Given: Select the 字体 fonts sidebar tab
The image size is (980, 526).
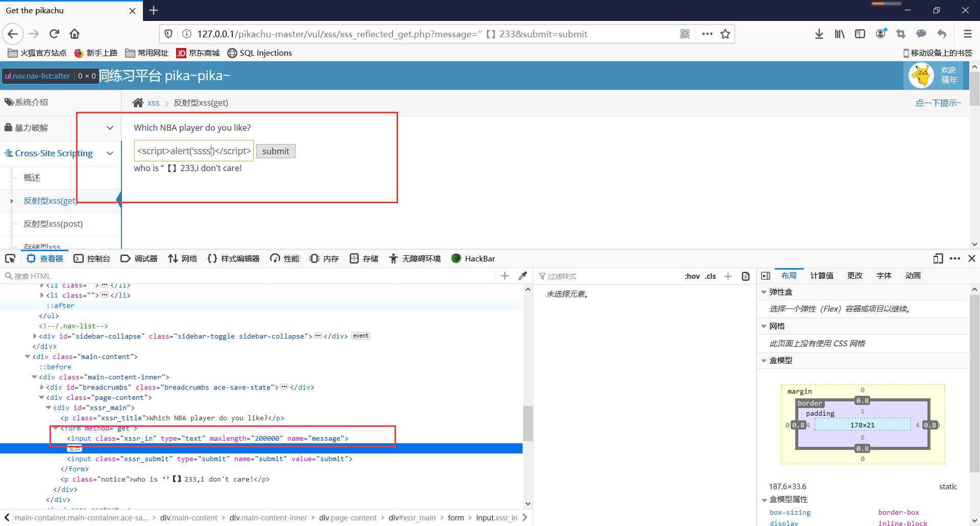Looking at the screenshot, I should tap(884, 276).
